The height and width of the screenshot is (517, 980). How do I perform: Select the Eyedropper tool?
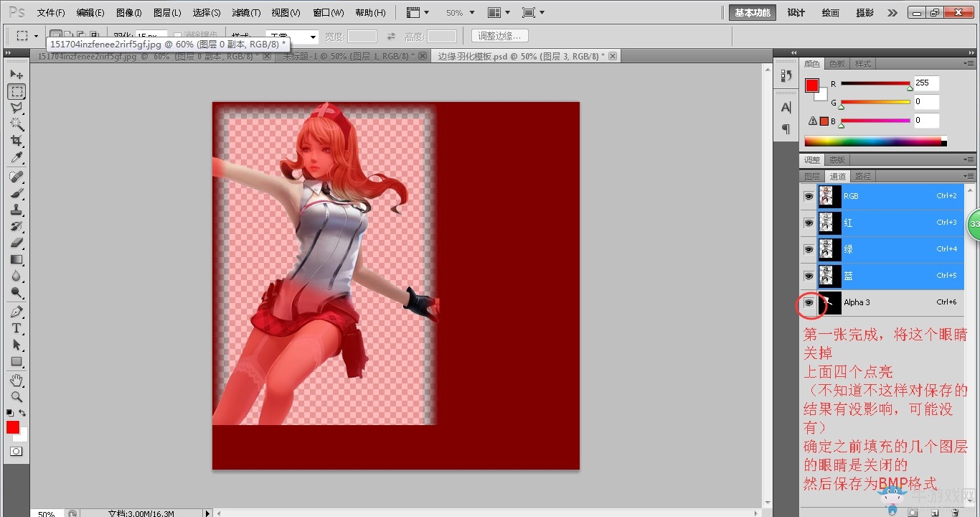[17, 158]
